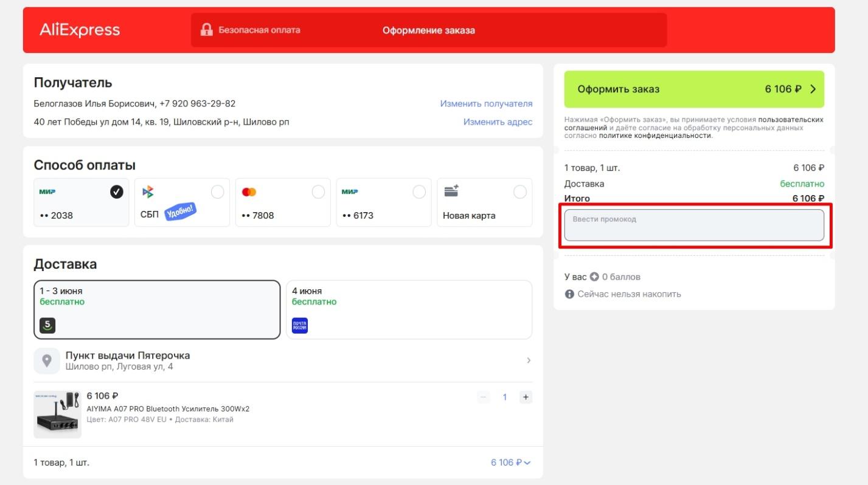Select the Новая карта radio button

(520, 192)
